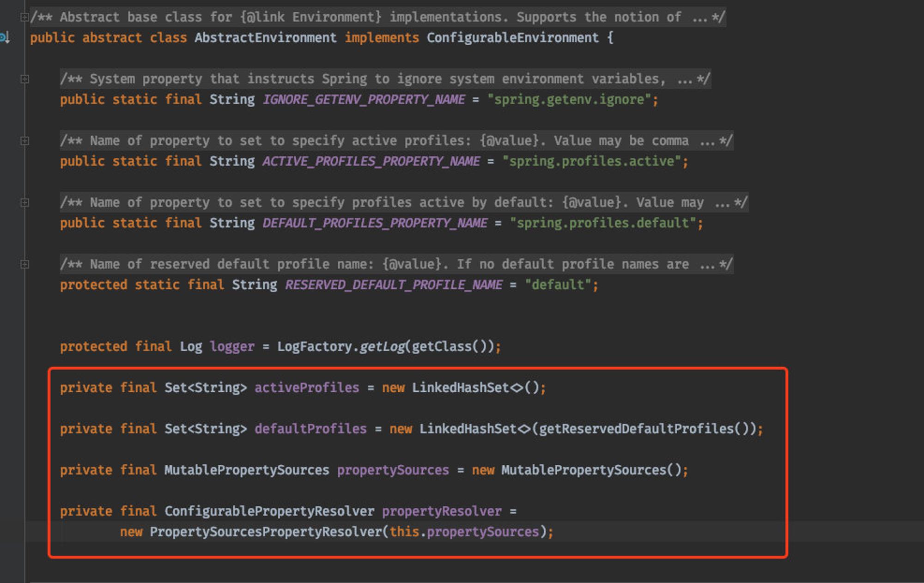
Task: Click the AbstractEnvironment class name
Action: [266, 38]
